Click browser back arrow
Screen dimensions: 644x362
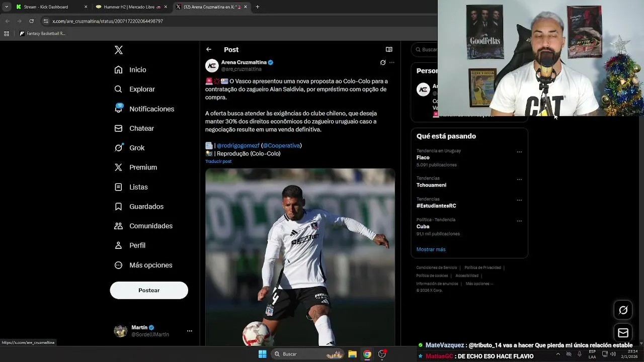[7, 21]
